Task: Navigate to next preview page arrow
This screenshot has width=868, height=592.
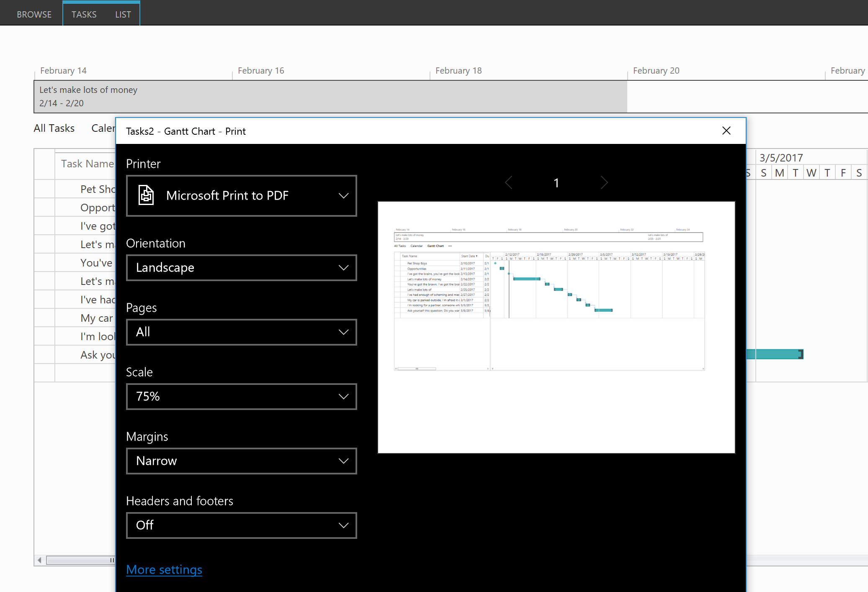Action: click(604, 182)
